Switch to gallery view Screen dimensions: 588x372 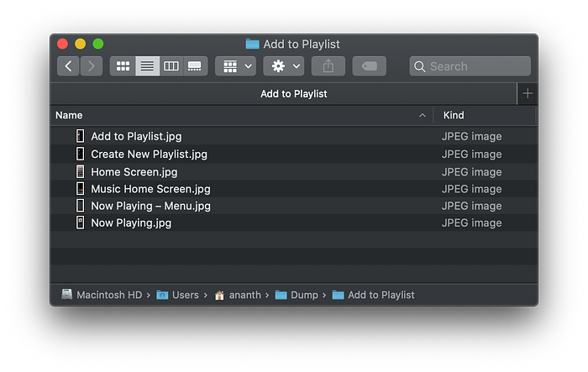pos(195,65)
